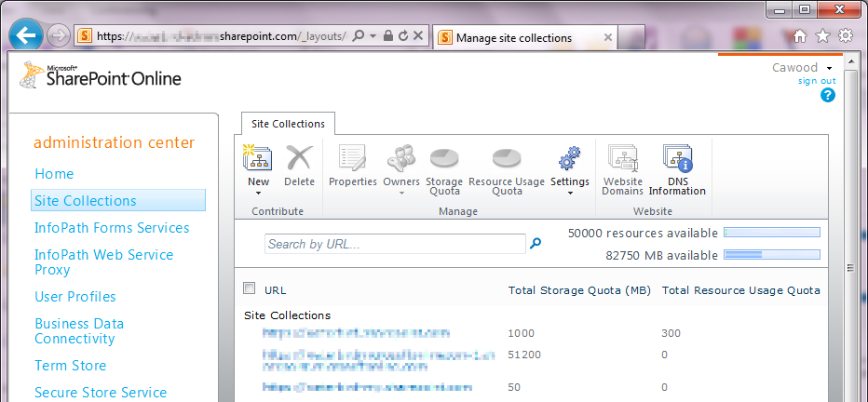This screenshot has width=868, height=402.
Task: Go to Home in administration center
Action: pos(54,174)
